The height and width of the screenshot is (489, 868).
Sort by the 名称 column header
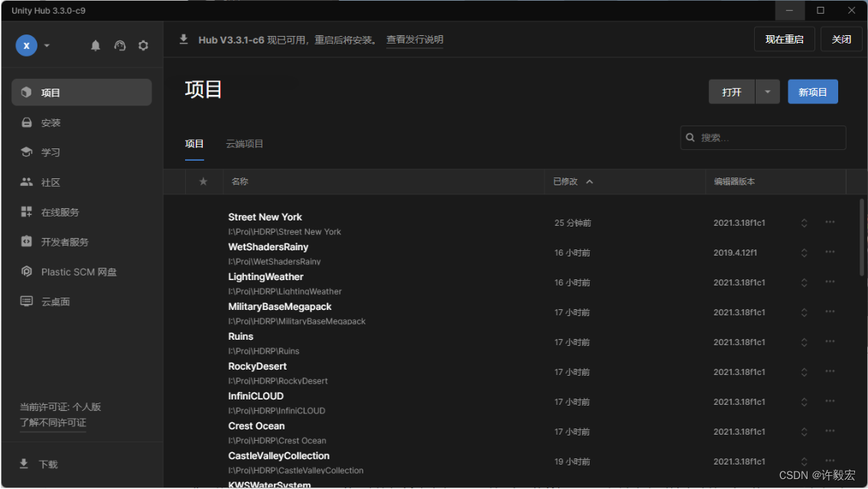239,181
